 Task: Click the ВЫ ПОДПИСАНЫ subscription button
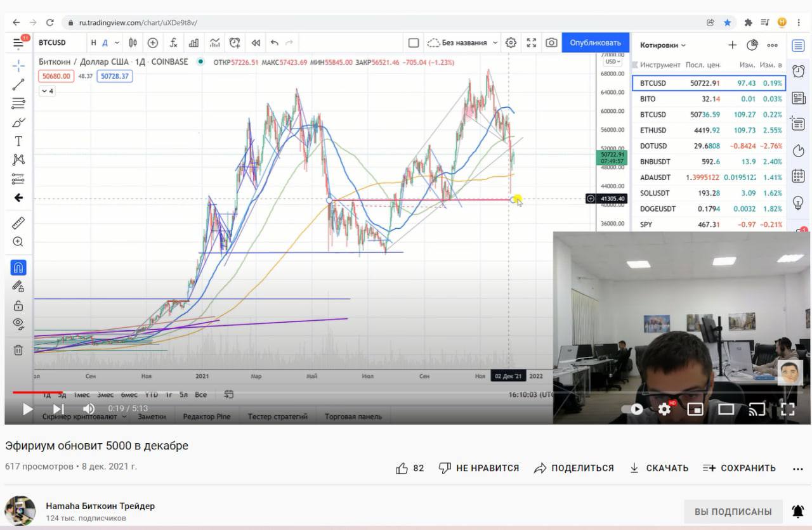pyautogui.click(x=733, y=511)
